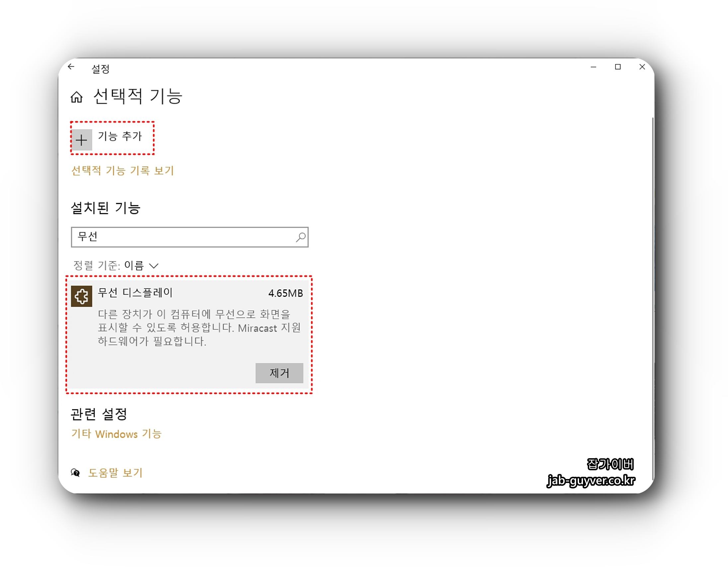Click the 무선 디스플레이 puzzle piece icon
The height and width of the screenshot is (567, 728).
pyautogui.click(x=82, y=296)
